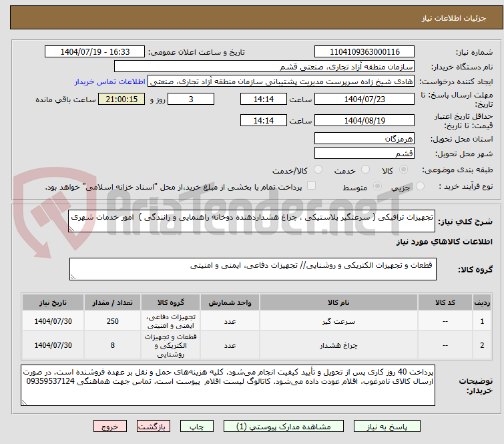Image resolution: width=504 pixels, height=444 pixels.
Task: Select the جزیی purchase type radio
Action: click(420, 186)
